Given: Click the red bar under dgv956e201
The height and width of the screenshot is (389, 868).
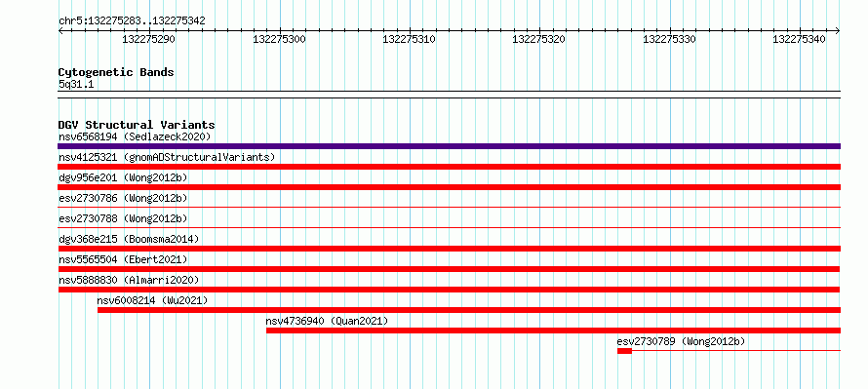Looking at the screenshot, I should (x=449, y=187).
